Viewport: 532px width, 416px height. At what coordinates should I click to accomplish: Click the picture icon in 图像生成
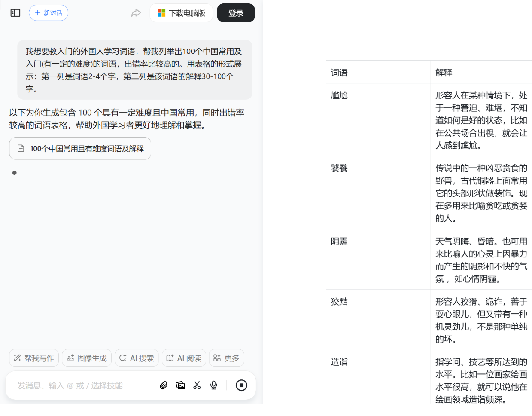coord(70,358)
